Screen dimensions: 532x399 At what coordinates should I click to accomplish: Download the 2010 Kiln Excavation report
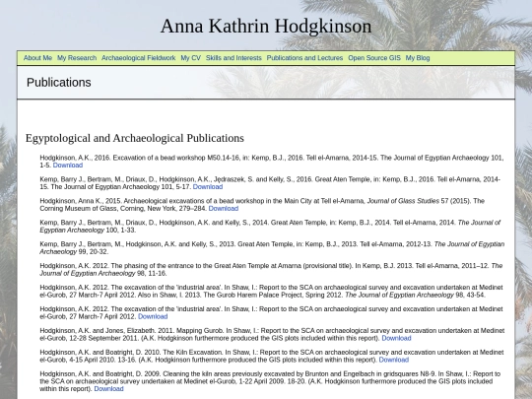[x=393, y=360]
